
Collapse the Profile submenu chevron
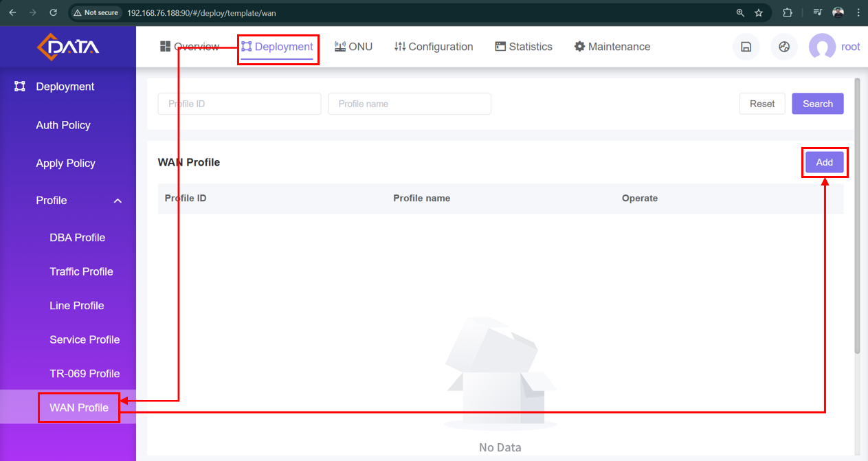pyautogui.click(x=118, y=201)
